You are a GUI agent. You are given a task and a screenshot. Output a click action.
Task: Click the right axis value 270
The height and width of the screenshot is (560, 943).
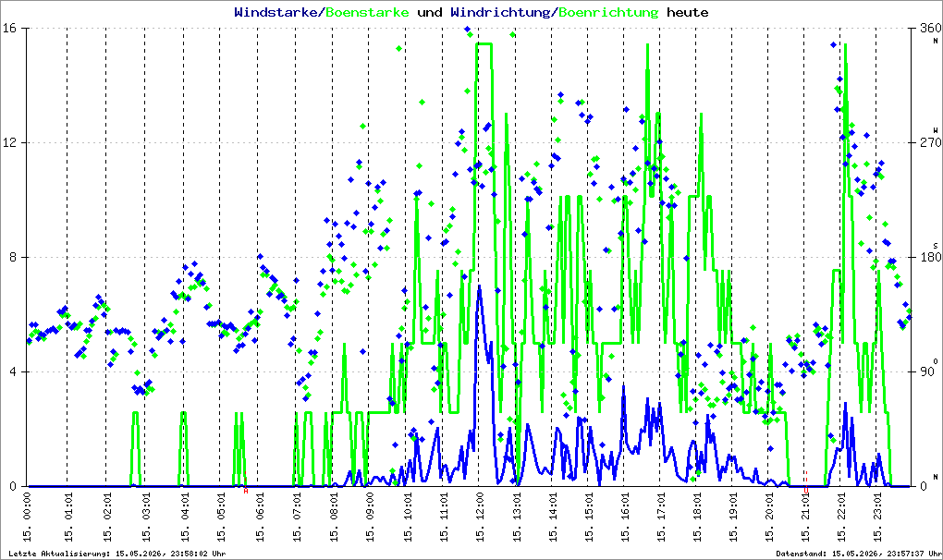(x=930, y=143)
